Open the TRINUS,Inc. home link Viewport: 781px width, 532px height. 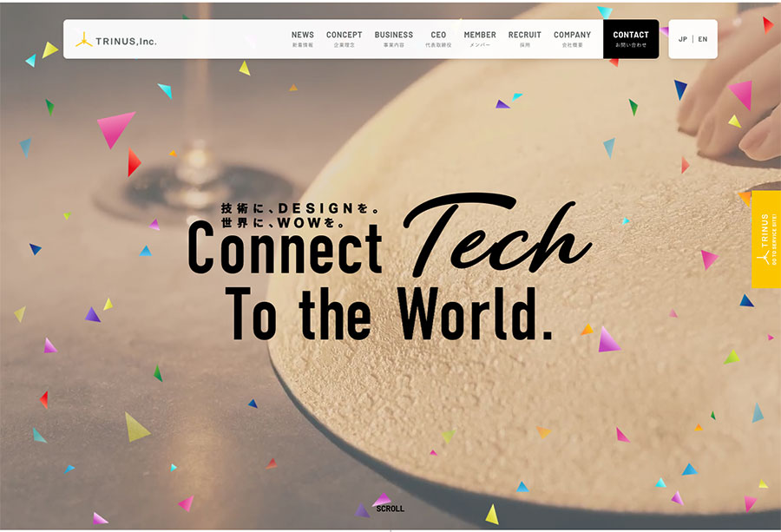[116, 40]
